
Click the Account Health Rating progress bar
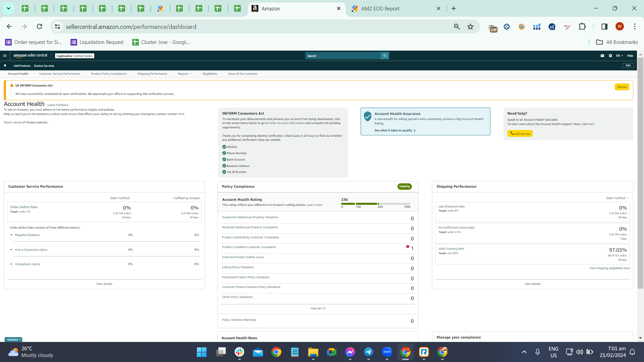click(376, 204)
